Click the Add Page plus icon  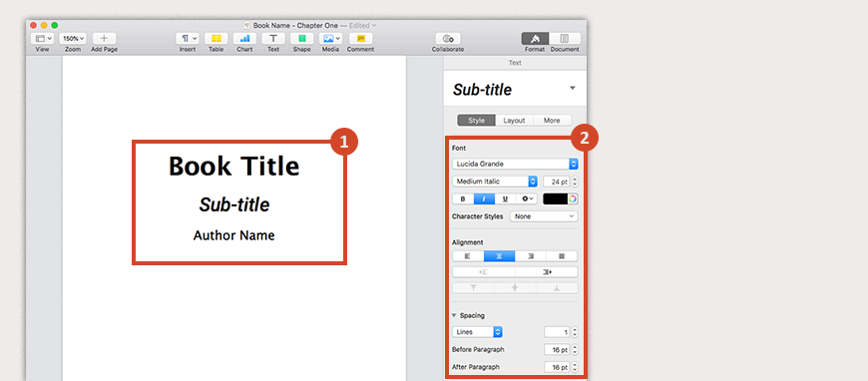104,39
